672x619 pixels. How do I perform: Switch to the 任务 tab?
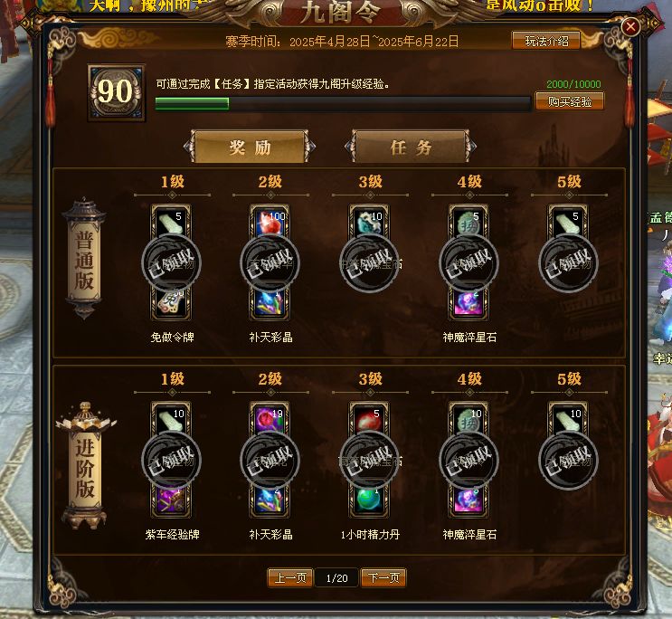pyautogui.click(x=411, y=148)
